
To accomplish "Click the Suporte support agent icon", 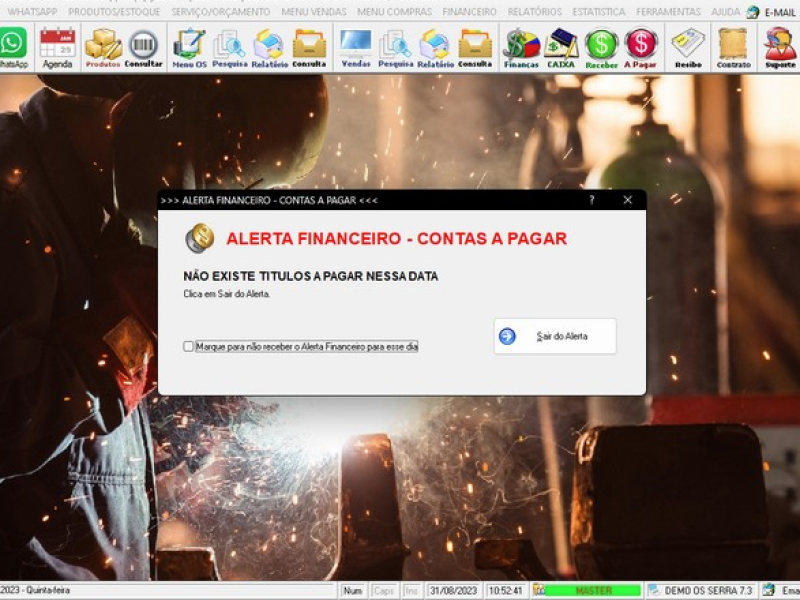I will click(780, 47).
